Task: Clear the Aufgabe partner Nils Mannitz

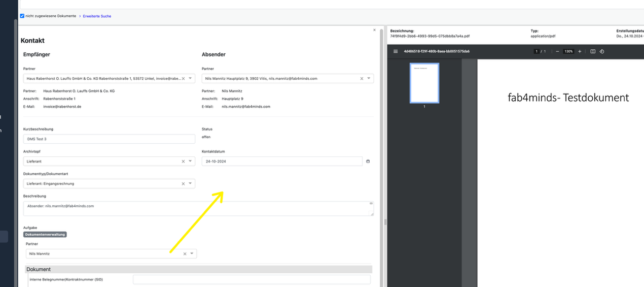Action: (x=185, y=253)
